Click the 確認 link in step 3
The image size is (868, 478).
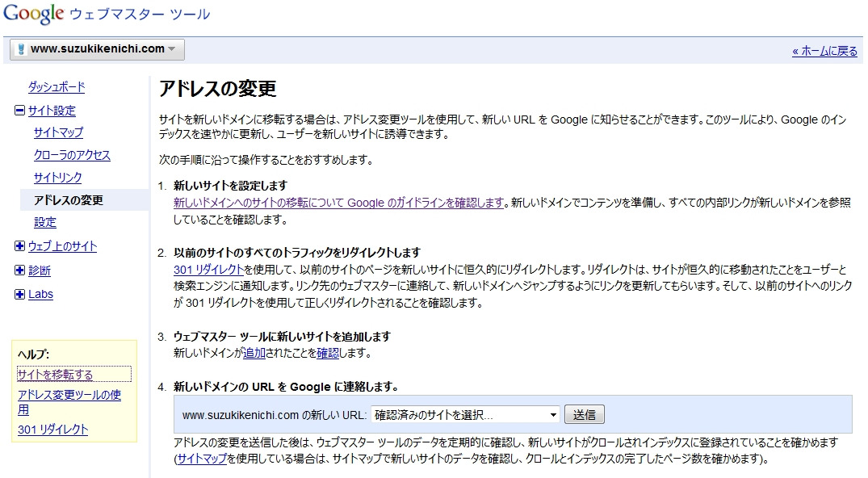coord(328,353)
